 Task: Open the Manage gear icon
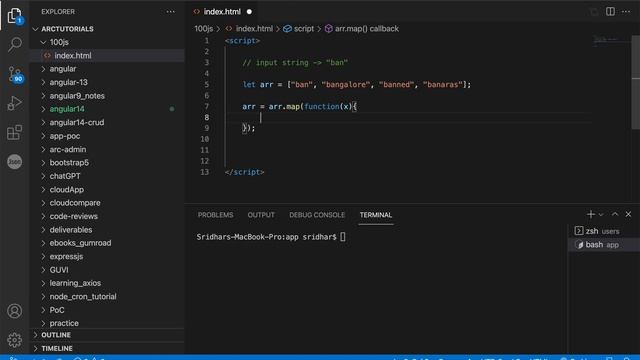(15, 340)
